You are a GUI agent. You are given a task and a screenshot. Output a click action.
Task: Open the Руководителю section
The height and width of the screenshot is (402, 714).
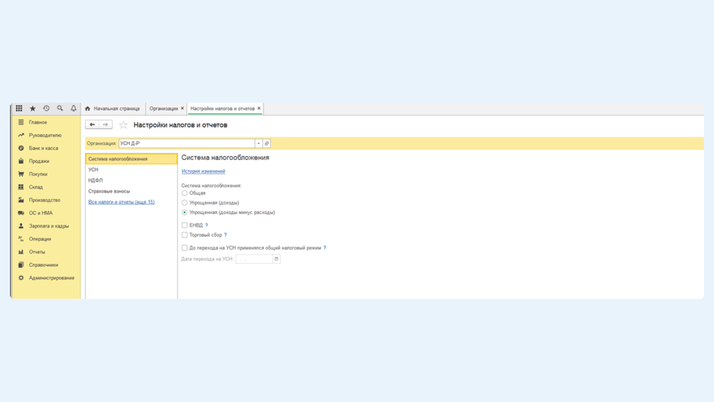pyautogui.click(x=45, y=135)
